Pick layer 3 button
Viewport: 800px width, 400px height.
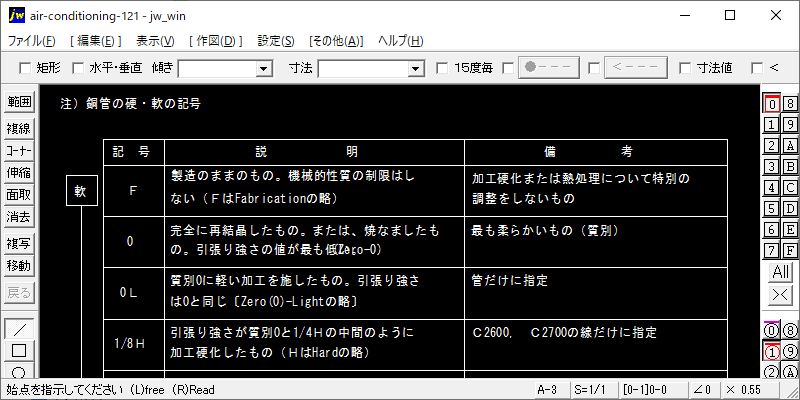click(x=772, y=166)
